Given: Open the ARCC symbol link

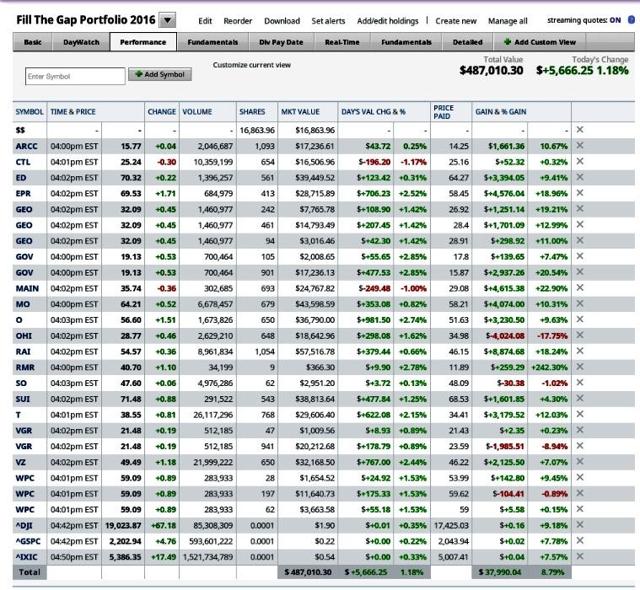Looking at the screenshot, I should (x=27, y=146).
